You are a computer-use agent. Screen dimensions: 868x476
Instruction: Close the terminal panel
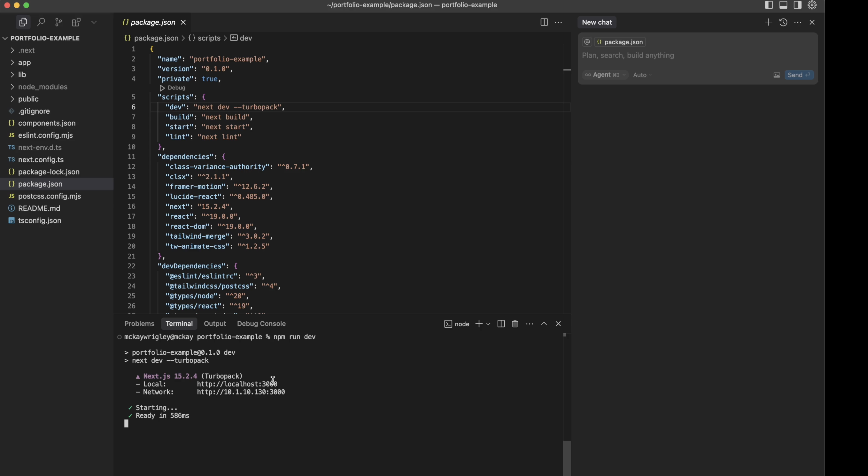coord(558,324)
